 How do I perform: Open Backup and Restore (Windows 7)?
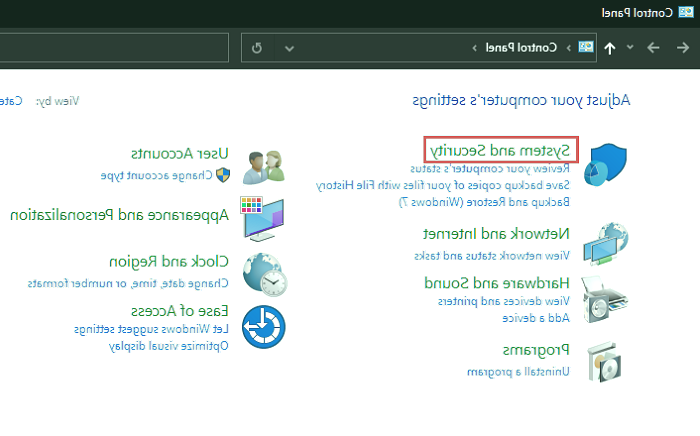point(484,202)
